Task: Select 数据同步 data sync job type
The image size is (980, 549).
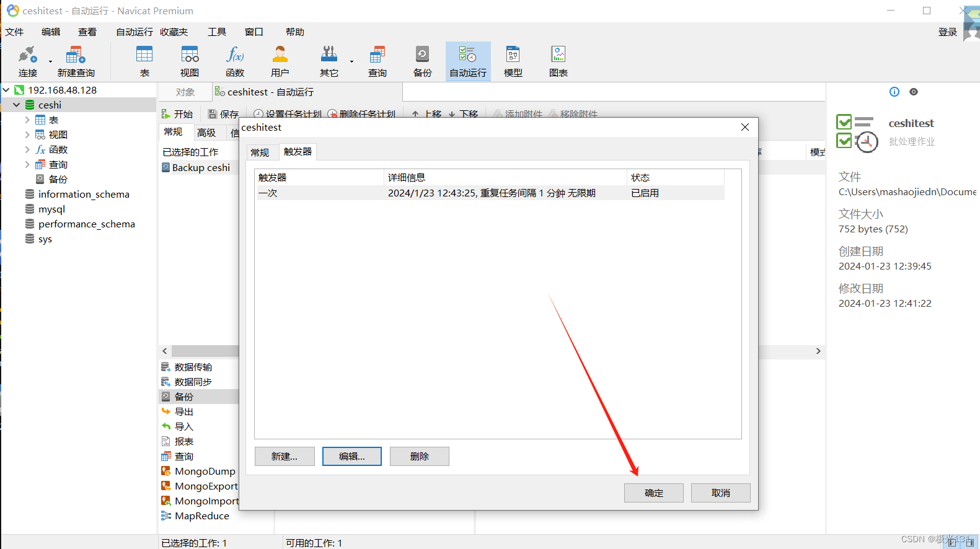Action: click(x=187, y=382)
